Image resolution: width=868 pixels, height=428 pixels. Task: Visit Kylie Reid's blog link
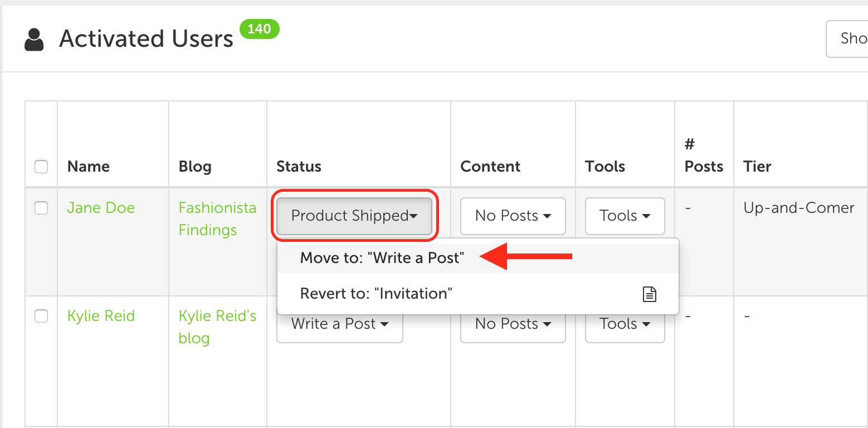[x=217, y=327]
